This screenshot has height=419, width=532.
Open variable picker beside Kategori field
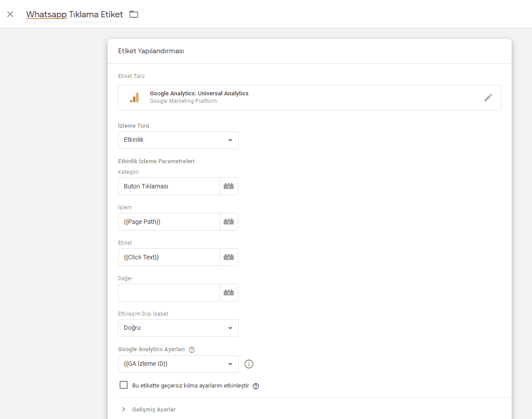[x=229, y=186]
